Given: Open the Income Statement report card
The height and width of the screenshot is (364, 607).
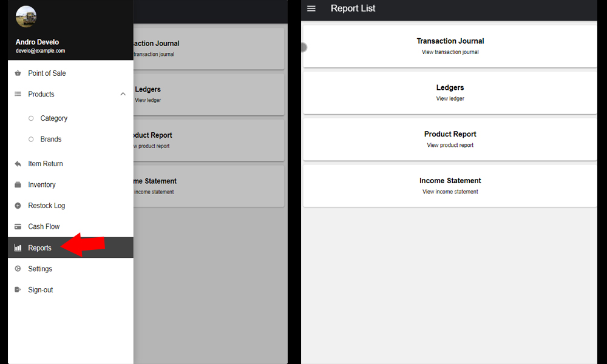Looking at the screenshot, I should (x=450, y=186).
